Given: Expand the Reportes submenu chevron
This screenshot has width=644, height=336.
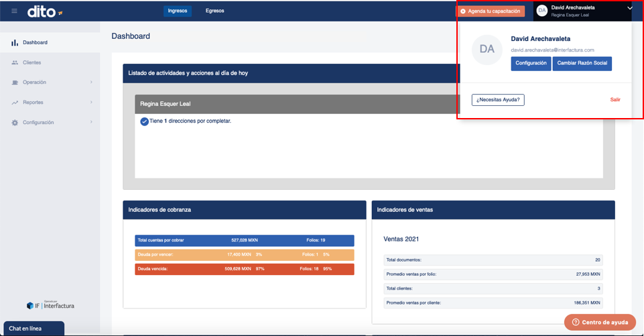Looking at the screenshot, I should pyautogui.click(x=91, y=102).
